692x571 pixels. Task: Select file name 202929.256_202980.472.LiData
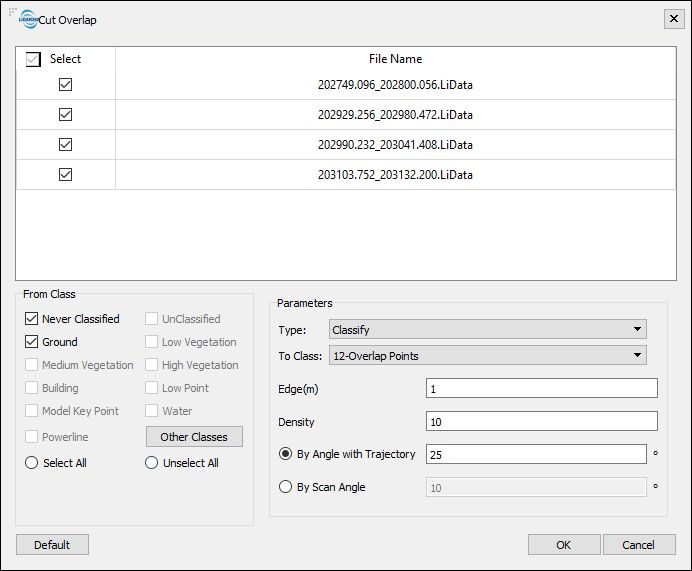point(395,114)
